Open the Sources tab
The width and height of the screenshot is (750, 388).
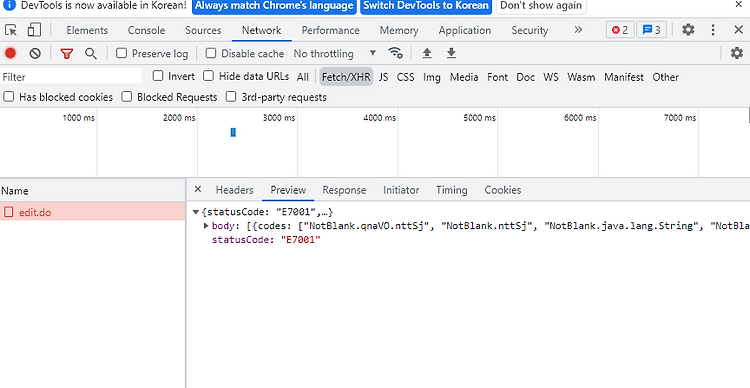203,30
